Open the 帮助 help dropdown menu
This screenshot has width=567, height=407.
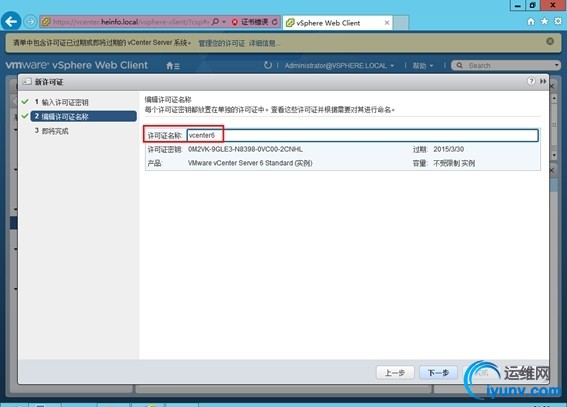(x=422, y=66)
